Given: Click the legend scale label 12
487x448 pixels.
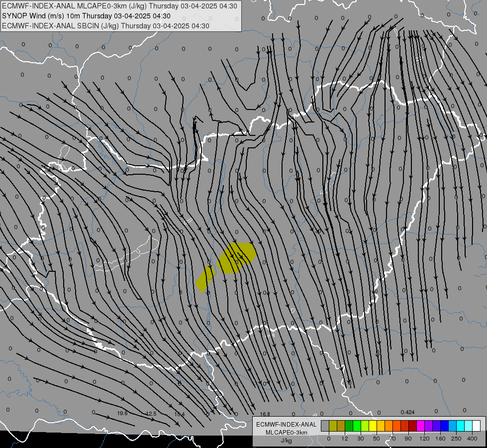Looking at the screenshot, I should (x=344, y=439).
